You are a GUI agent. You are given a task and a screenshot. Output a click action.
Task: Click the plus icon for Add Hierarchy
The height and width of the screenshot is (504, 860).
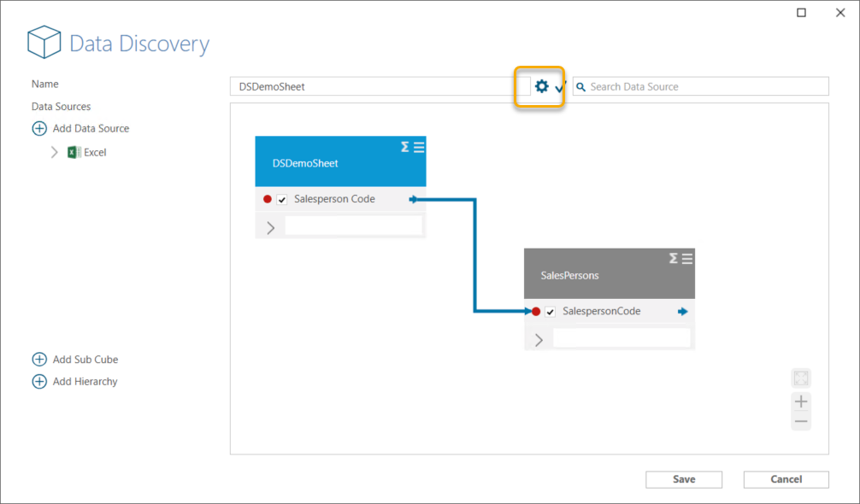[x=39, y=381]
